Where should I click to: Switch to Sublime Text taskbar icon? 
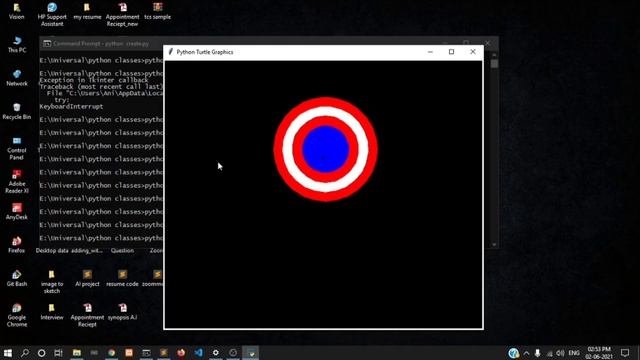(x=164, y=353)
